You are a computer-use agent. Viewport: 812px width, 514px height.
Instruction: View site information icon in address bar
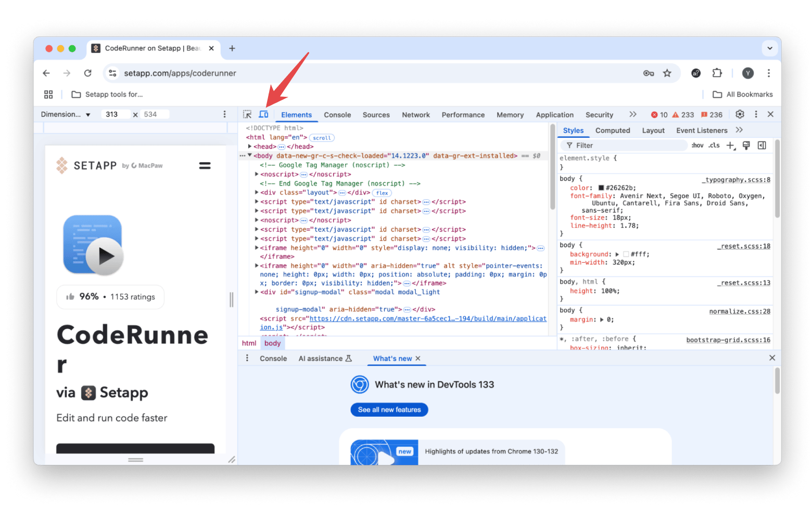click(x=112, y=73)
